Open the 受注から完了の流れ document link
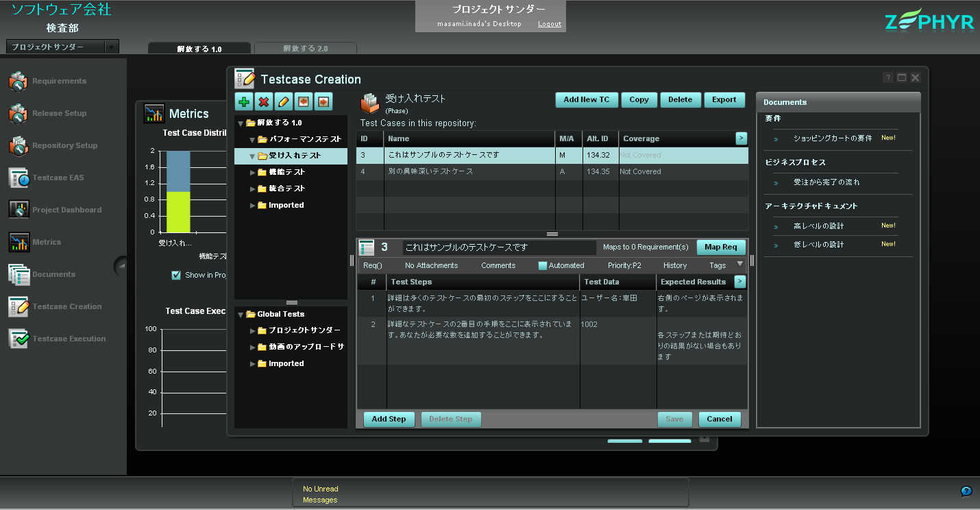This screenshot has height=510, width=980. pyautogui.click(x=826, y=183)
